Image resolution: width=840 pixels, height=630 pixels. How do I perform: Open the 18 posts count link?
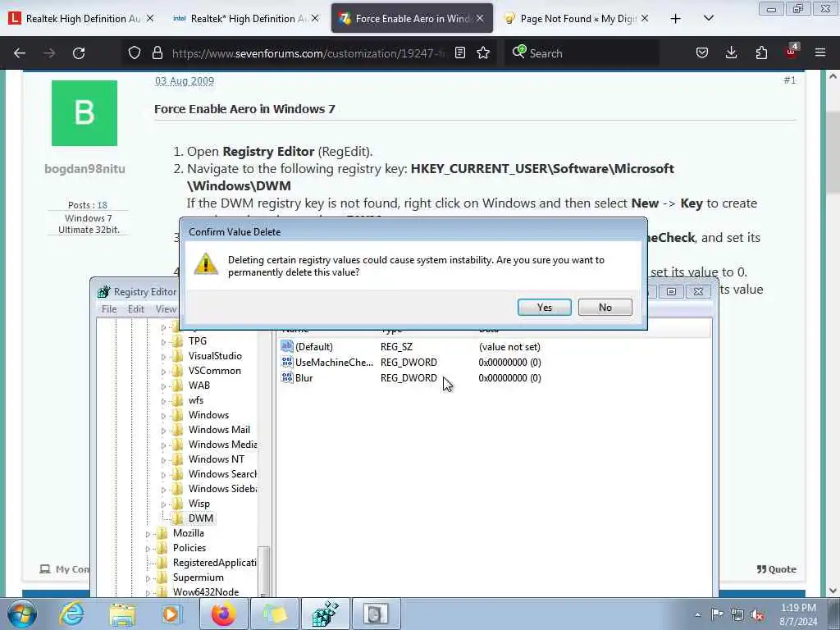[x=103, y=205]
